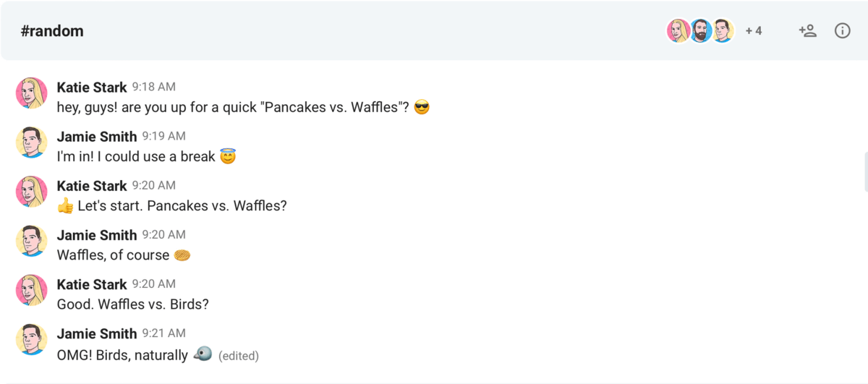The width and height of the screenshot is (868, 384).
Task: Open Katie Stark's profile from 9:18 AM message
Action: 92,88
